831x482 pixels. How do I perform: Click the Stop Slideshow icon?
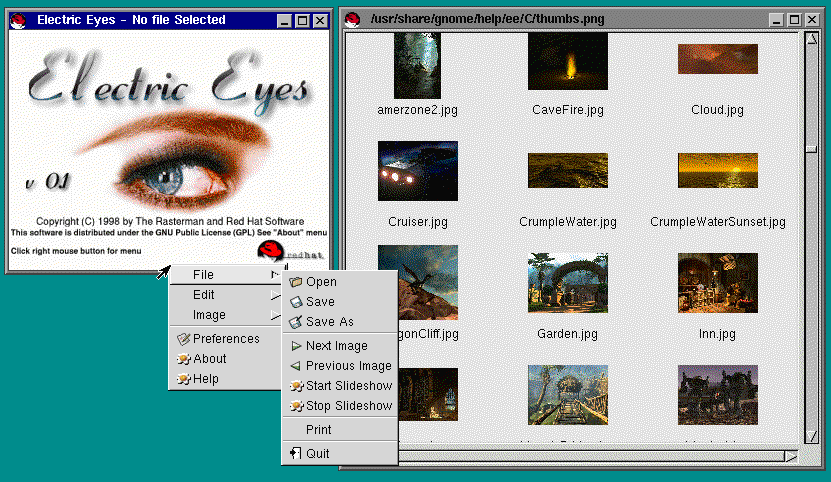tap(296, 406)
